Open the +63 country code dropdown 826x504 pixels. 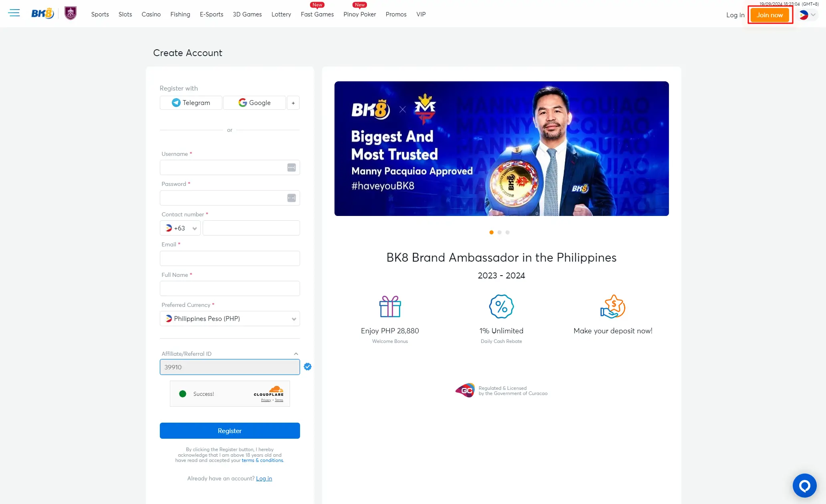tap(180, 228)
